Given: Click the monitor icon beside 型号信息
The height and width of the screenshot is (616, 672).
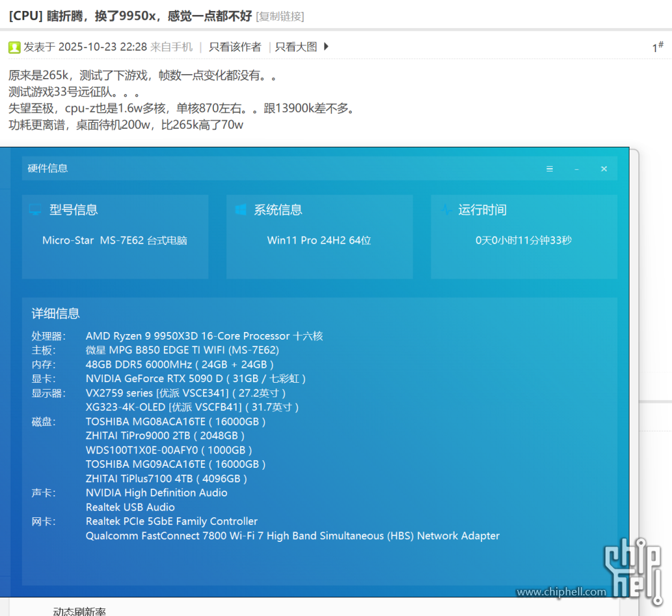Looking at the screenshot, I should pyautogui.click(x=35, y=210).
